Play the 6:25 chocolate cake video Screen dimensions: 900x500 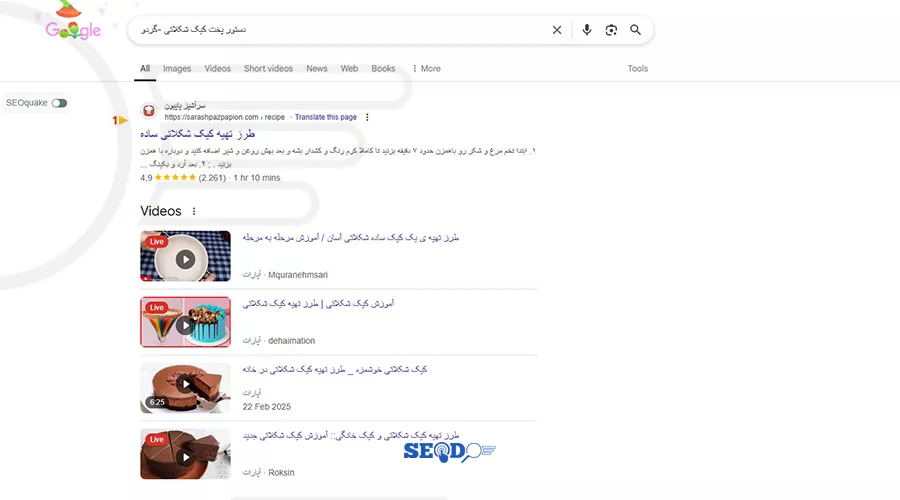(x=185, y=388)
